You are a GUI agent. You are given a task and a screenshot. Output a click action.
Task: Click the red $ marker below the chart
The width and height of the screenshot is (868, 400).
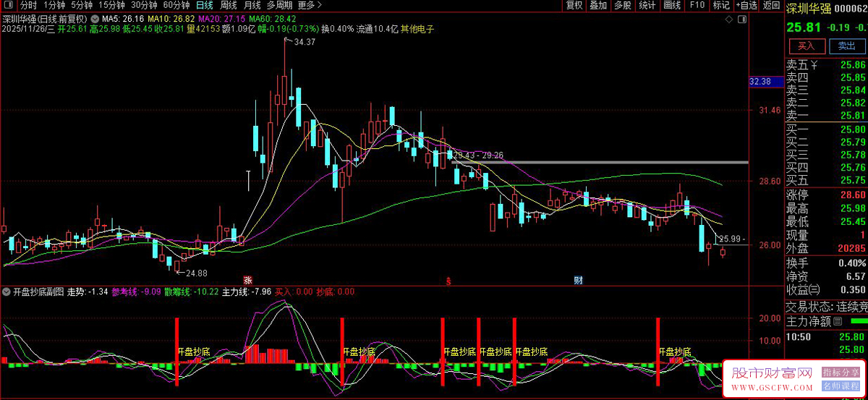pos(448,280)
